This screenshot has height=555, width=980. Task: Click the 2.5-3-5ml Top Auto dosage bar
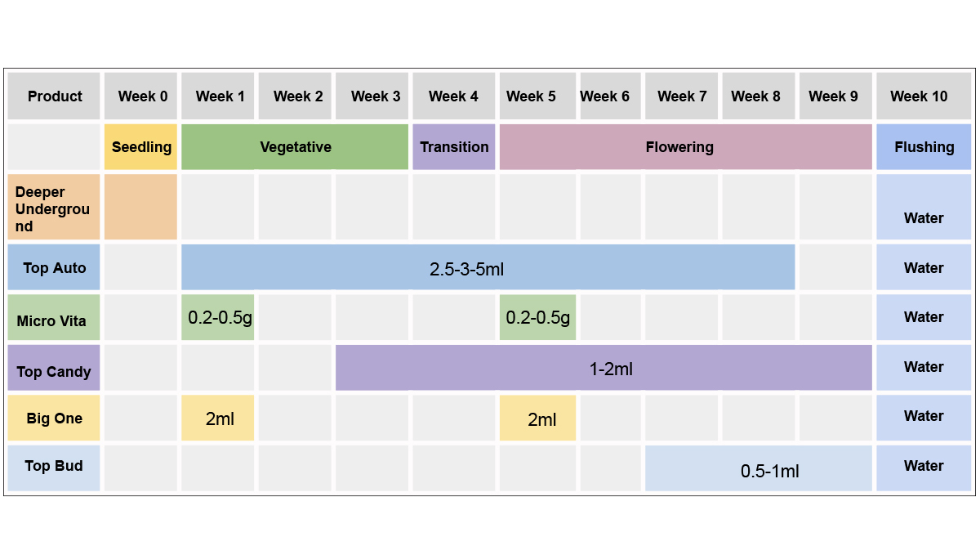click(488, 268)
